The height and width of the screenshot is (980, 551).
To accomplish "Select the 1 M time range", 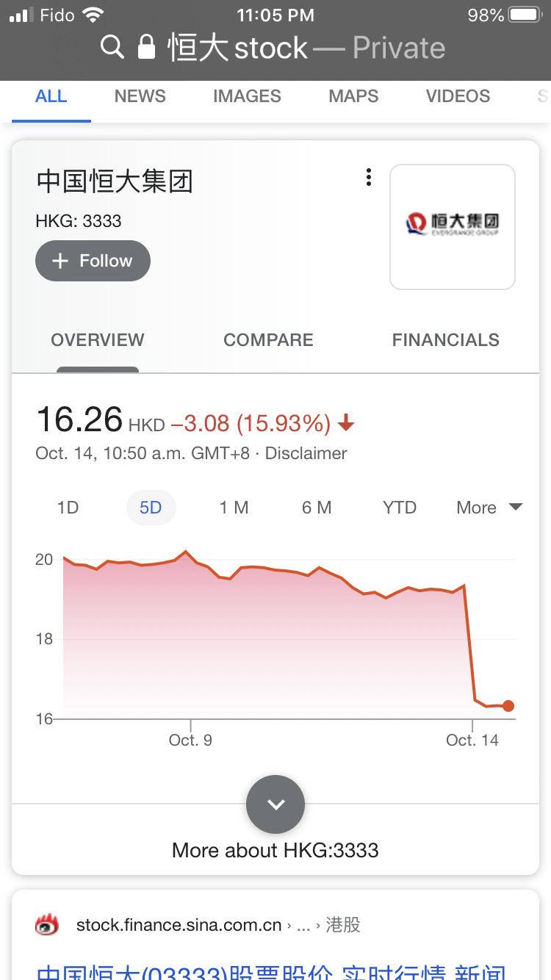I will tap(234, 508).
